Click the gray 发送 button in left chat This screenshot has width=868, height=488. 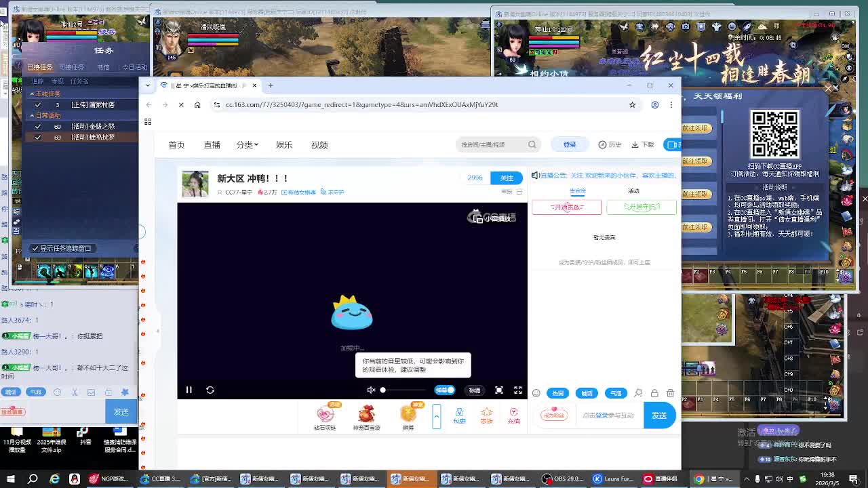(121, 411)
